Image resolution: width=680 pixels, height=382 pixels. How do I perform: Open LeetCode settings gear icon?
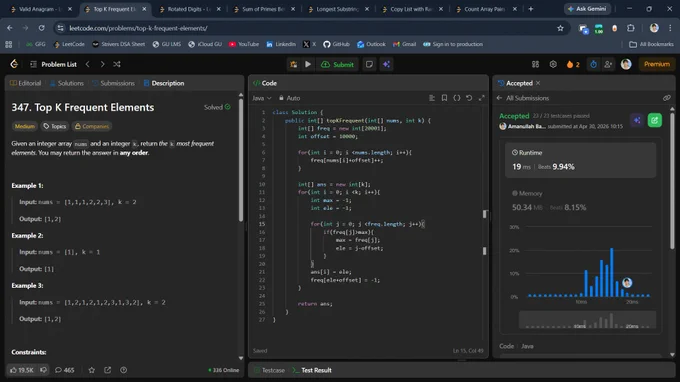[553, 64]
